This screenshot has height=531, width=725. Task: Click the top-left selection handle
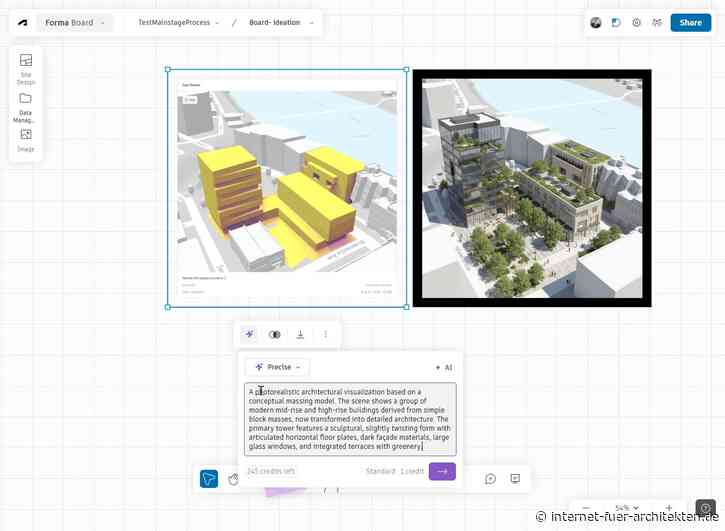pyautogui.click(x=168, y=69)
